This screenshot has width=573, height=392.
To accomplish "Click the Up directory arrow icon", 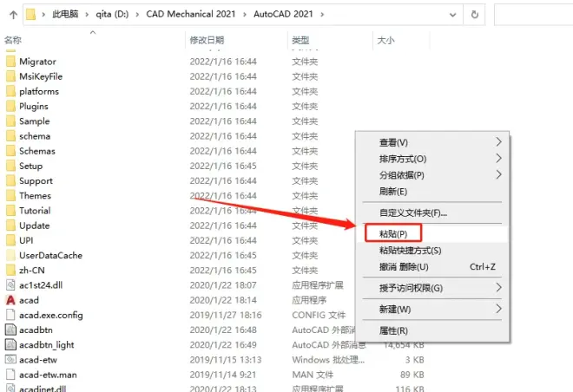I will (14, 15).
